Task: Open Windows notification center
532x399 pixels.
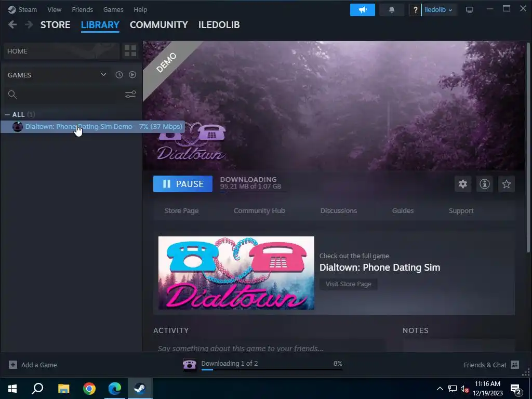Action: 516,389
